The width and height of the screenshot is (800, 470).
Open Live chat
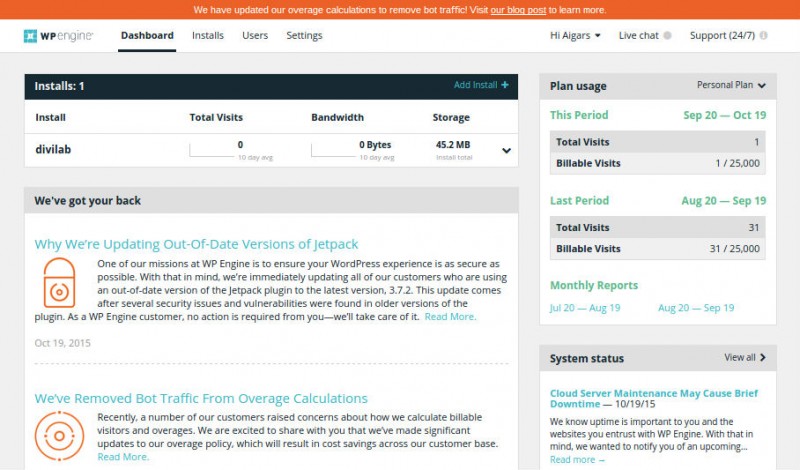[x=639, y=36]
